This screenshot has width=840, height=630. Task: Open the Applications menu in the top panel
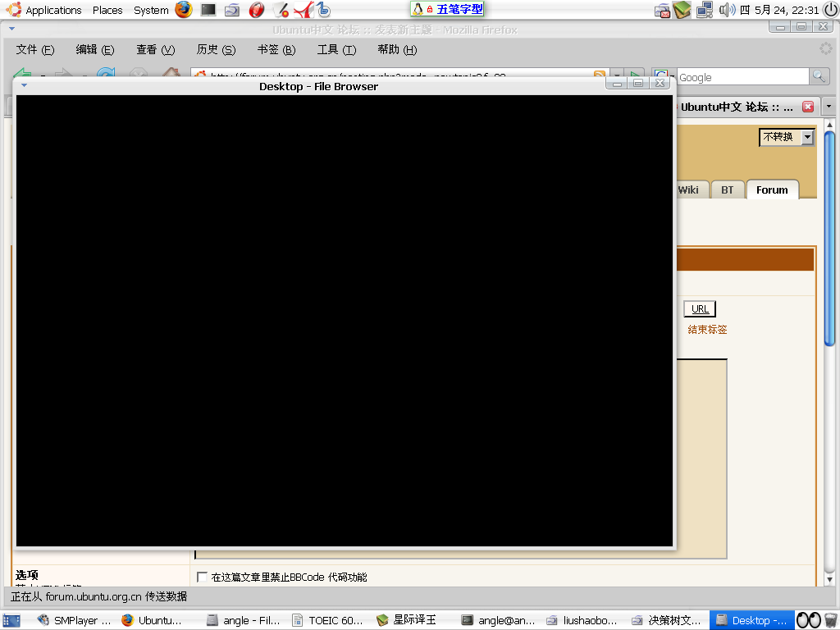pyautogui.click(x=44, y=10)
